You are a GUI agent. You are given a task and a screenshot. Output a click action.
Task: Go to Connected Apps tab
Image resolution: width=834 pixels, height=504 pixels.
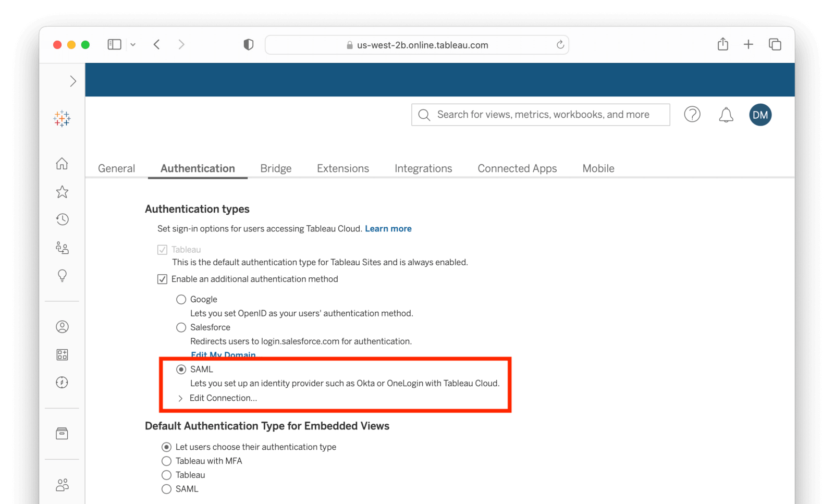517,168
